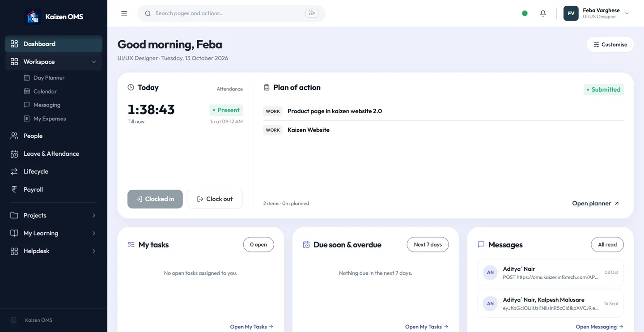Open the Aditya` Nair message dated 08 Oct
Viewport: 644px width, 332px height.
tap(551, 272)
